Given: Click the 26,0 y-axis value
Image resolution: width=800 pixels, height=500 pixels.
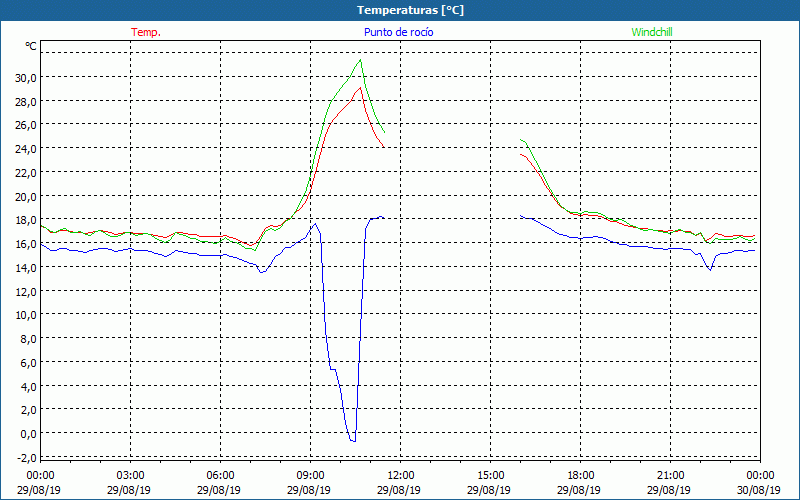Looking at the screenshot, I should pyautogui.click(x=27, y=125).
